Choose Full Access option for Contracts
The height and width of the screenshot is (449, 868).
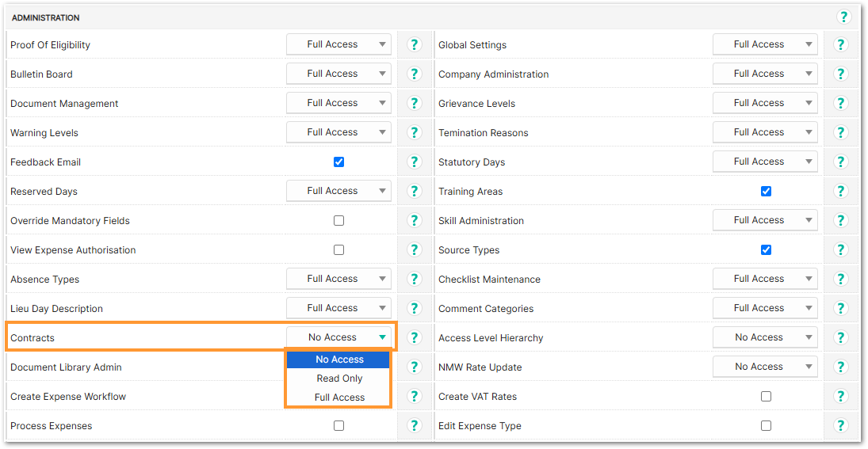coord(338,397)
